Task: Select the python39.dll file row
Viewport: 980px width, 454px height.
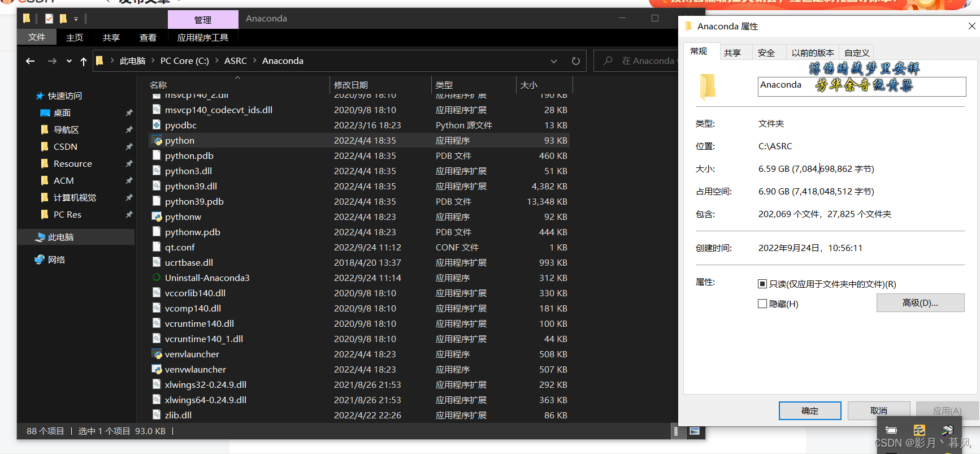Action: point(359,186)
